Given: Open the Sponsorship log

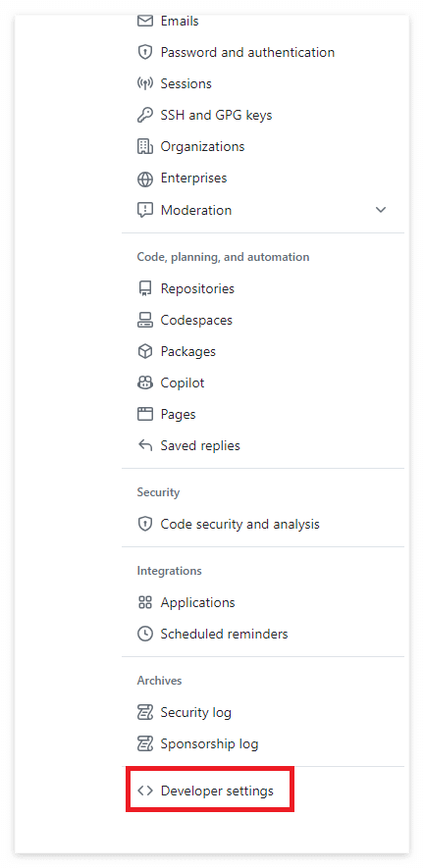Looking at the screenshot, I should click(209, 744).
